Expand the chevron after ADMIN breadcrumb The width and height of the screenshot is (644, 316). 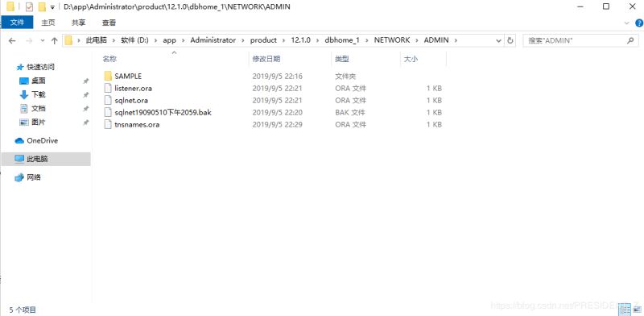[x=456, y=40]
